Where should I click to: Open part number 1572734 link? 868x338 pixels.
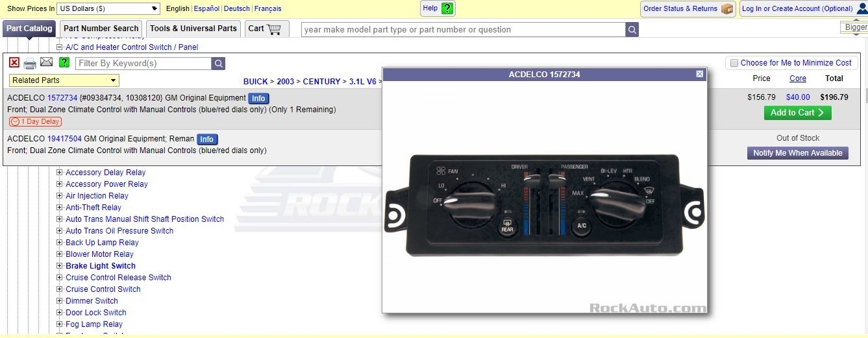(x=62, y=98)
